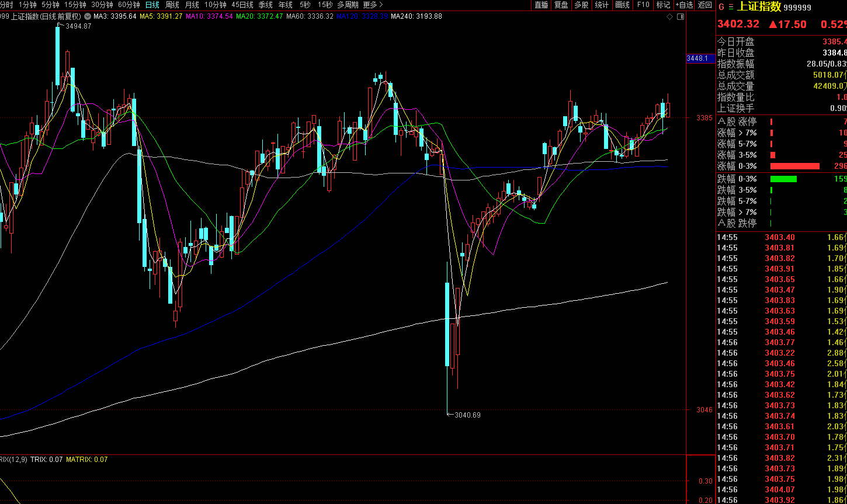The width and height of the screenshot is (847, 504).
Task: Expand the 更多 periods menu
Action: click(x=373, y=5)
